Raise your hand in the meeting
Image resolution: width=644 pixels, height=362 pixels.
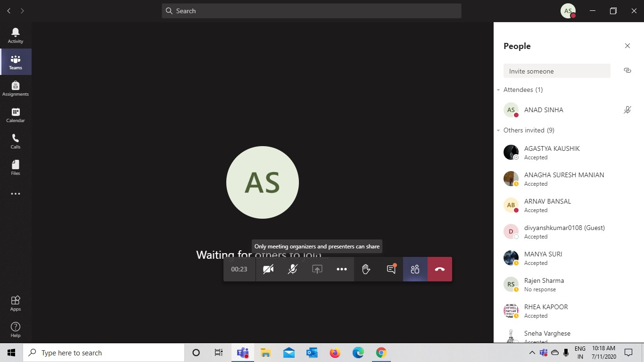coord(366,269)
